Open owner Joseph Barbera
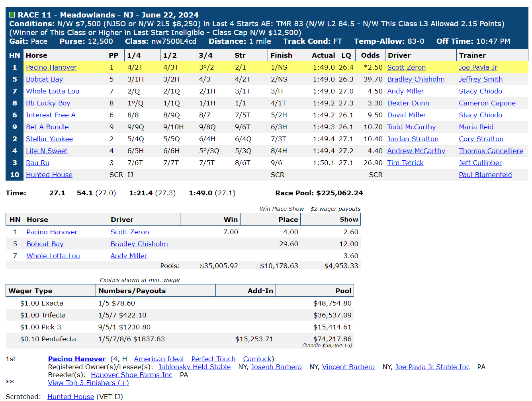The width and height of the screenshot is (532, 401). (x=276, y=367)
